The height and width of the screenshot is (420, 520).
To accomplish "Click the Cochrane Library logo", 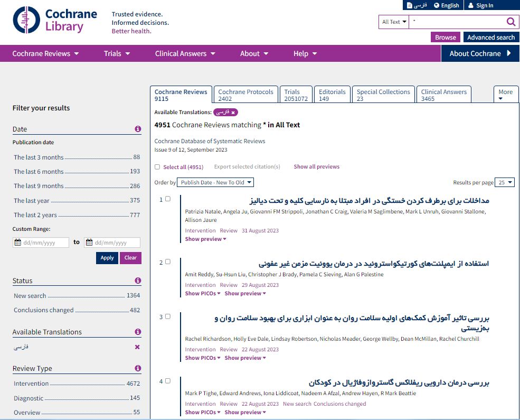I will point(55,20).
